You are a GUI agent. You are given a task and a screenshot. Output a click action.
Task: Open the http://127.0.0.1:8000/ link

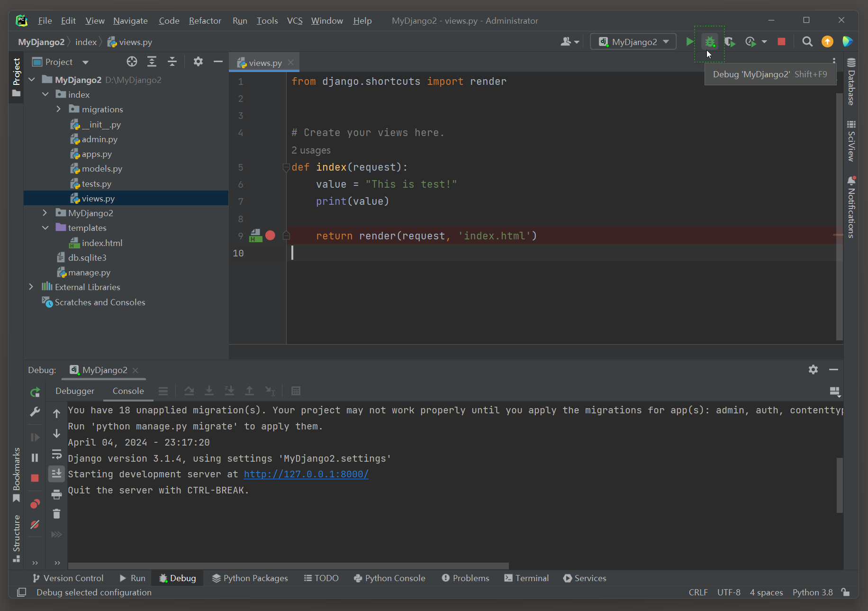(x=306, y=474)
